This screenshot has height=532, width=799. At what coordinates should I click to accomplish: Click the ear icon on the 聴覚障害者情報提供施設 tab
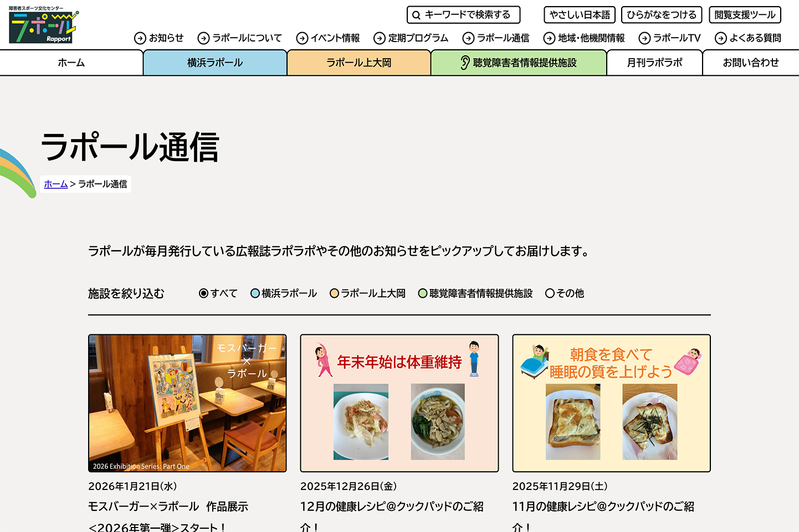click(x=465, y=63)
